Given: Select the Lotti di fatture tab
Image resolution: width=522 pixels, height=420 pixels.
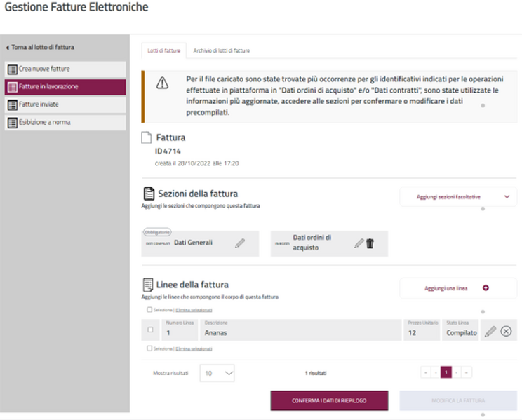Looking at the screenshot, I should pos(162,50).
